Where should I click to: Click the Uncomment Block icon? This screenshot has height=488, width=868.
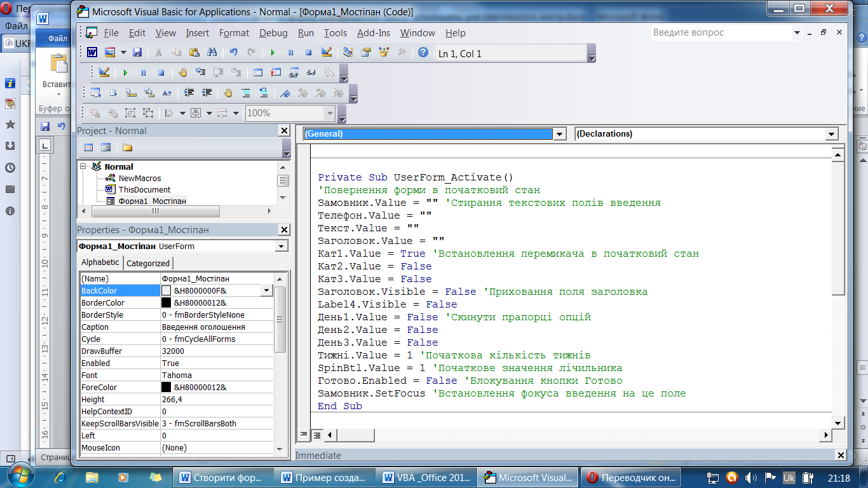coord(264,93)
